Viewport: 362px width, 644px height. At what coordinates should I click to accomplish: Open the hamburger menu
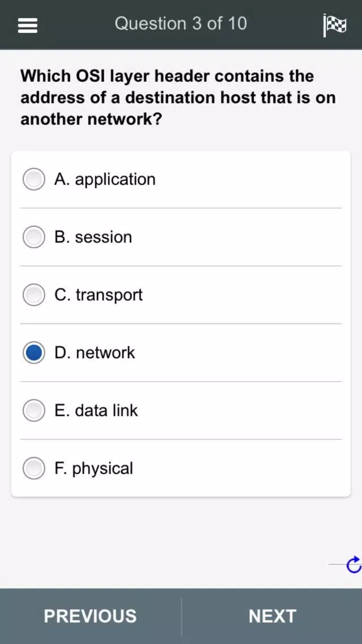28,26
